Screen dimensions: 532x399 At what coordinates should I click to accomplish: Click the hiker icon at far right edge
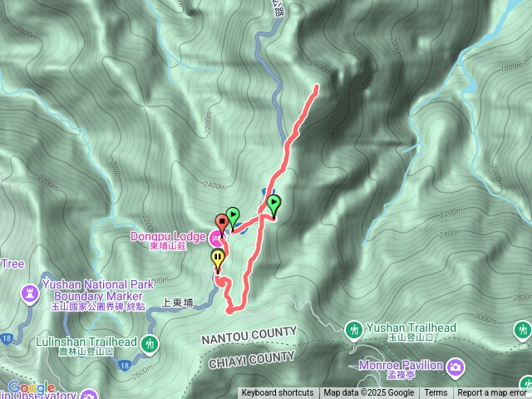(523, 330)
